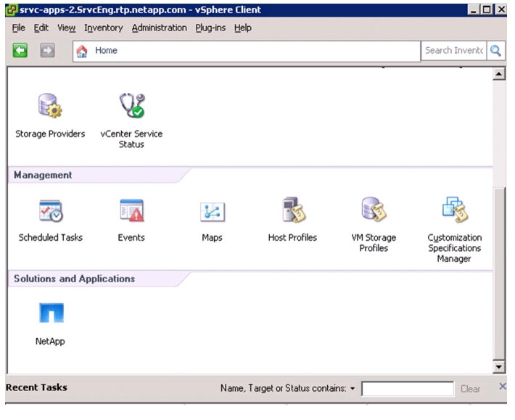Click the Recent Tasks filter text box
Viewport: 515px width, 420px height.
tap(408, 389)
